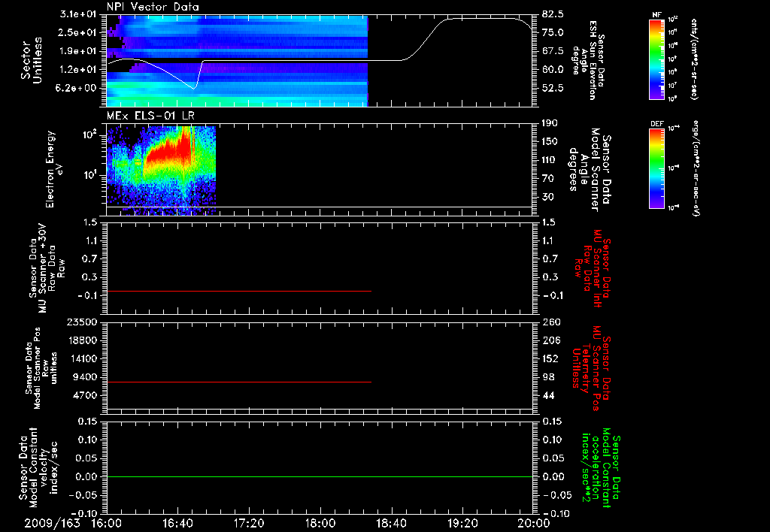Click the "150" scanner angle tick label
Viewport: 770px width, 532px height.
(x=550, y=142)
